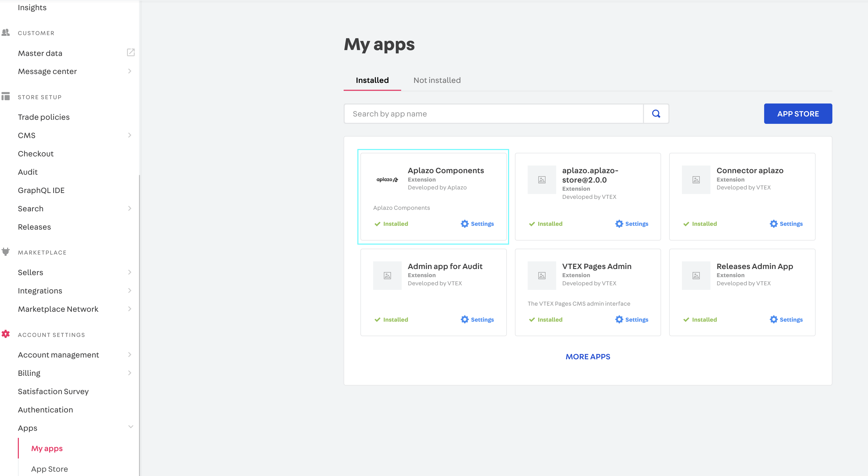Click Releases Admin App placeholder image icon

click(x=696, y=276)
